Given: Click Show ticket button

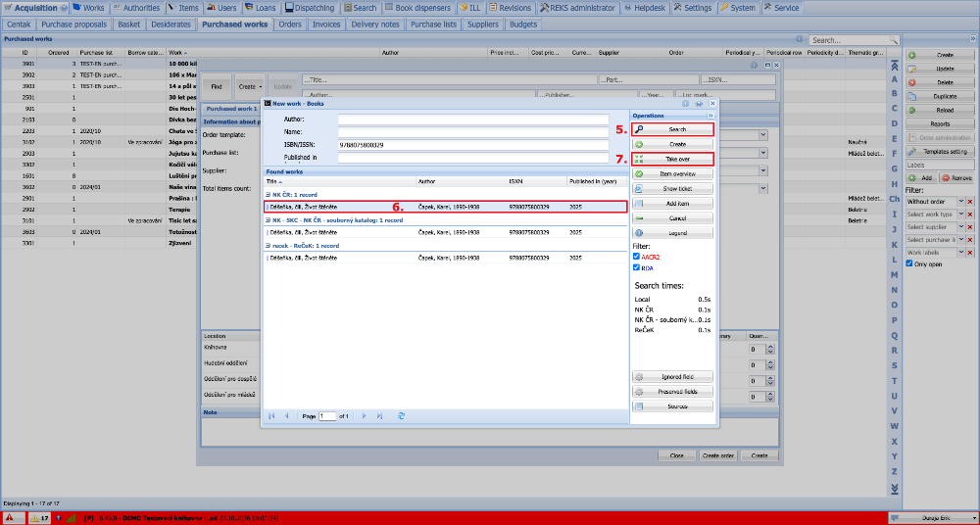Looking at the screenshot, I should (x=672, y=189).
